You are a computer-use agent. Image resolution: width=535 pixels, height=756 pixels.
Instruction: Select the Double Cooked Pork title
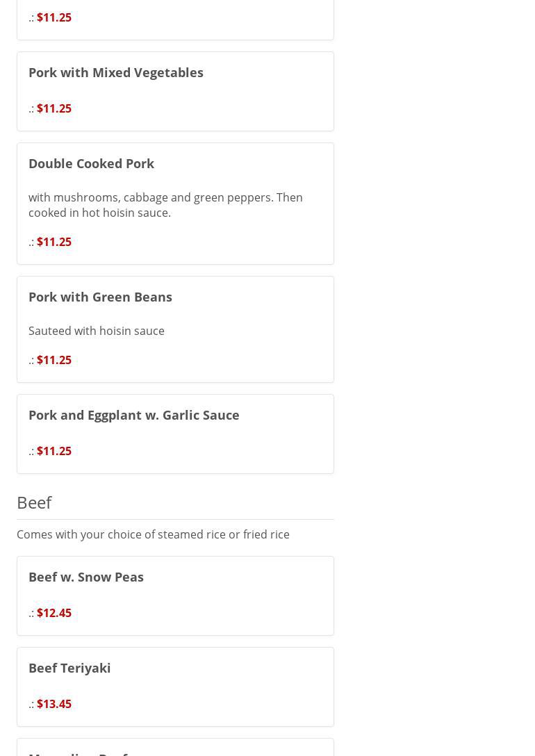[x=91, y=163]
